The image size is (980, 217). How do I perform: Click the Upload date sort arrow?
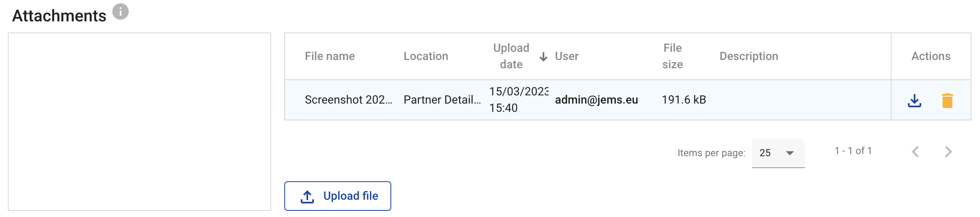pyautogui.click(x=543, y=57)
